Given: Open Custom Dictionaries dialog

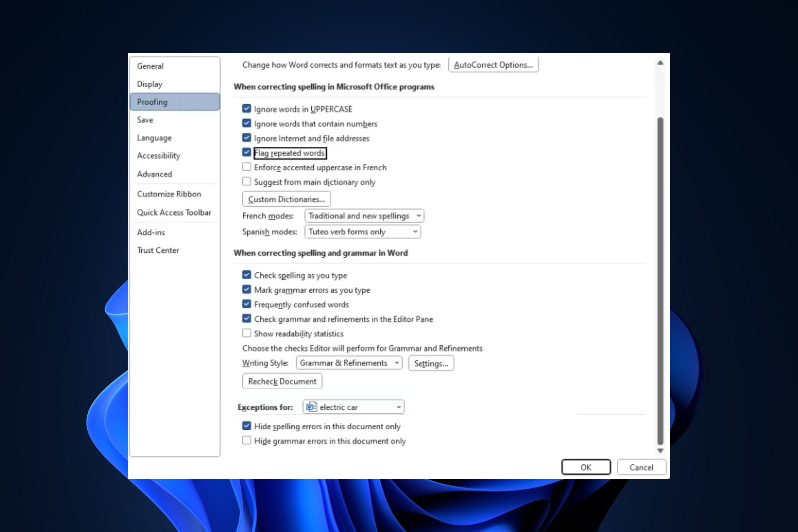Looking at the screenshot, I should coord(286,199).
